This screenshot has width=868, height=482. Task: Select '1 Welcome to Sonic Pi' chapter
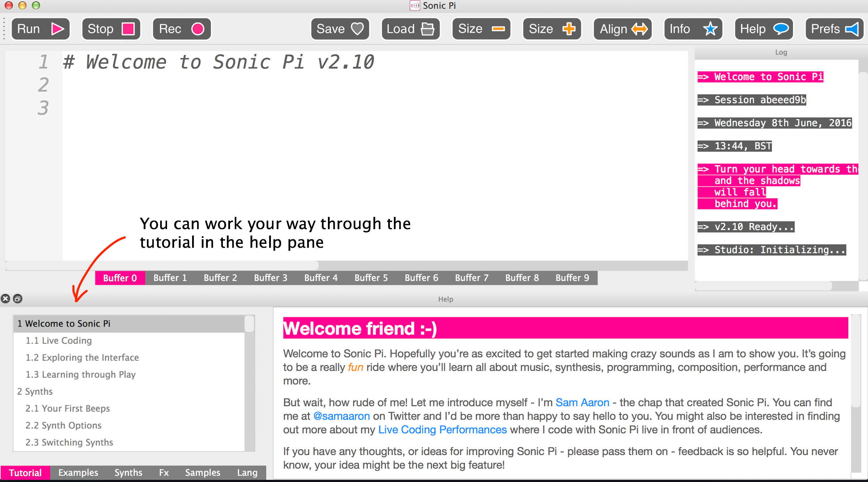[129, 324]
